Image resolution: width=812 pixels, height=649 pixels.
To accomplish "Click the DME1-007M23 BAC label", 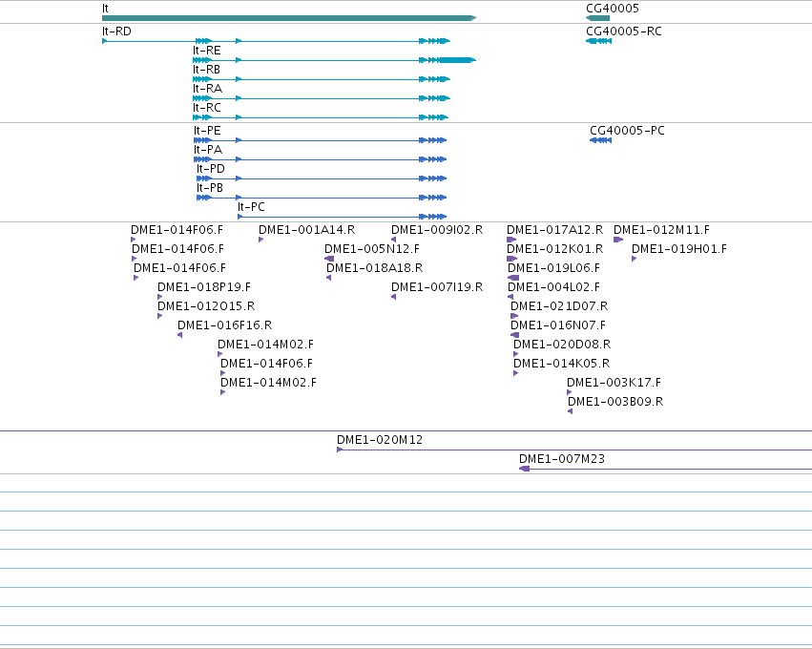I will point(562,459).
